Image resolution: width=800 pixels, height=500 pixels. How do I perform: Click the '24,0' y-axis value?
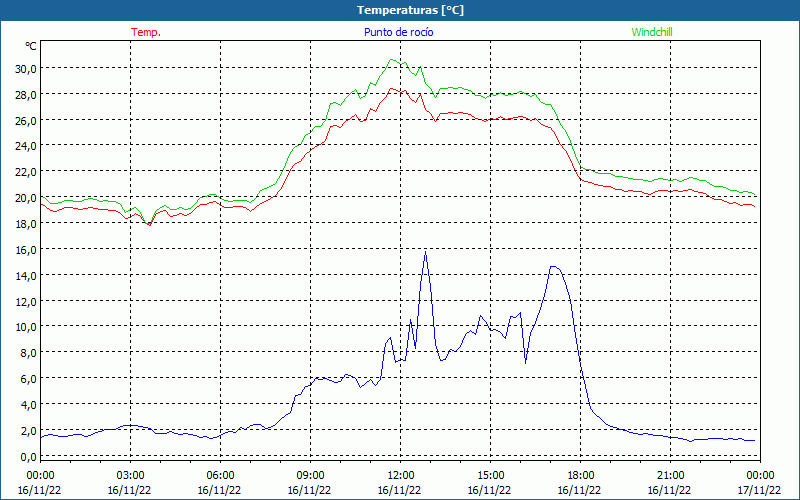(25, 146)
